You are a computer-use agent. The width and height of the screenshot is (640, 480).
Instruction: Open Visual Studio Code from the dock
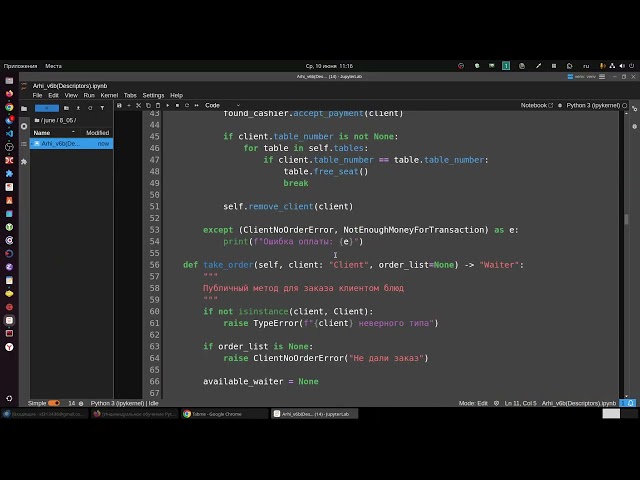(9, 133)
